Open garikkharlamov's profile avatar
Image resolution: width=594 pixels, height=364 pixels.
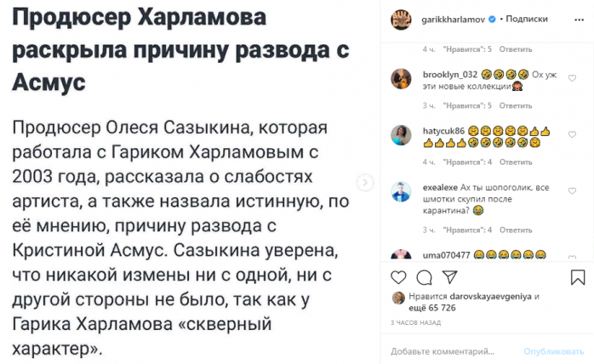[401, 18]
